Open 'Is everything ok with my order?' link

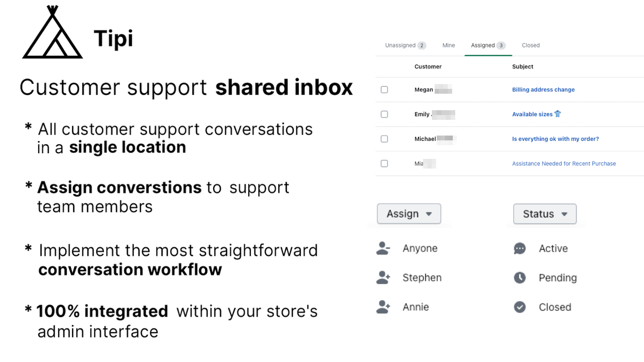(x=555, y=139)
